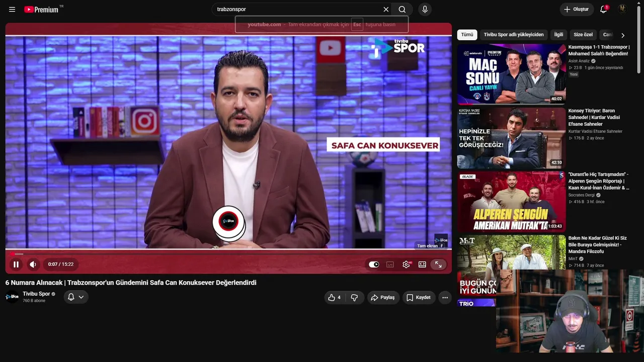Switch player to theater mode
644x362 pixels.
422,264
